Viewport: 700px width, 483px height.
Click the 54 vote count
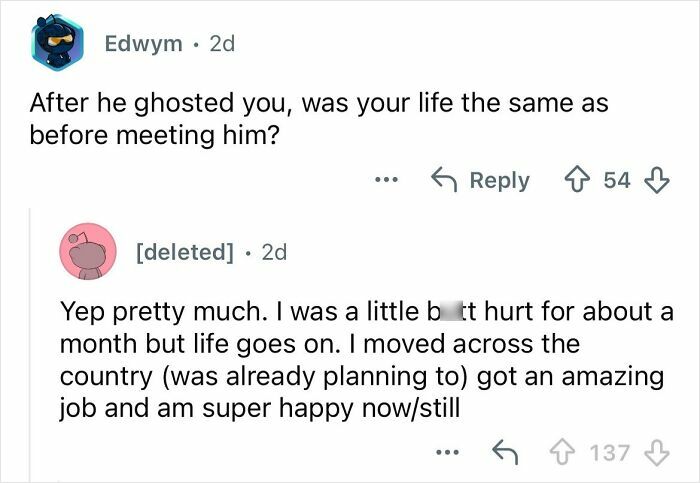tap(617, 180)
